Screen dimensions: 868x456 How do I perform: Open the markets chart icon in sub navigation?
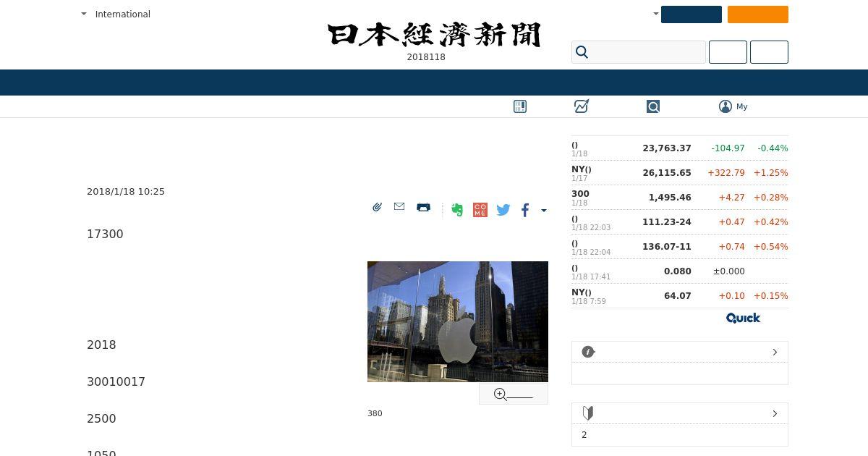click(582, 106)
